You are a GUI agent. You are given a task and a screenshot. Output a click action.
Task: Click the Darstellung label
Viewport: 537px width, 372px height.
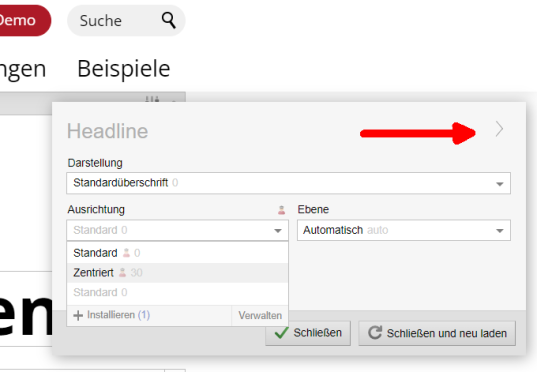coord(95,163)
